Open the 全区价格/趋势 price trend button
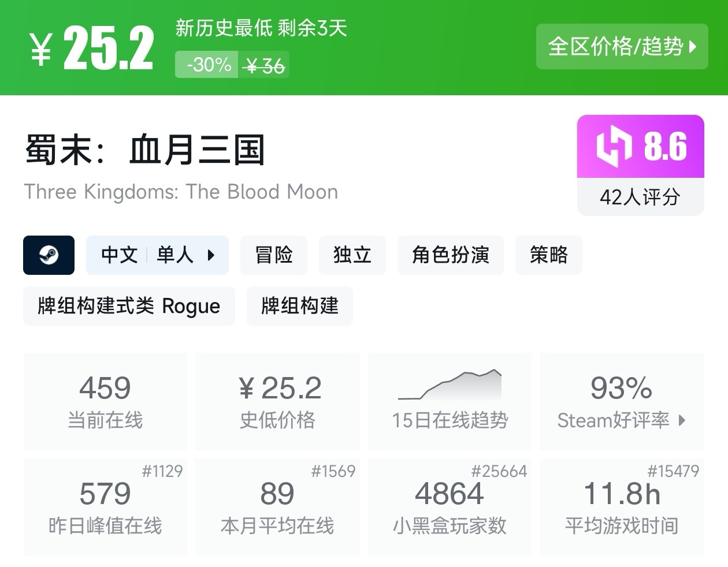 [622, 47]
